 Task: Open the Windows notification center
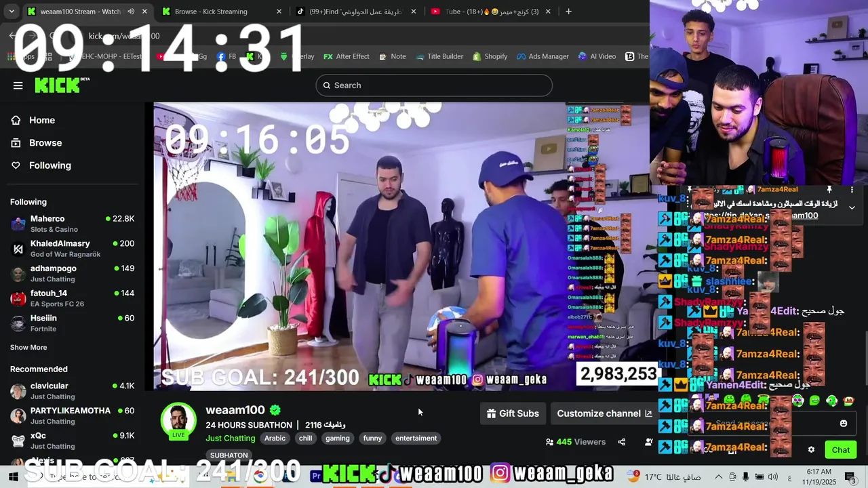[x=850, y=476]
